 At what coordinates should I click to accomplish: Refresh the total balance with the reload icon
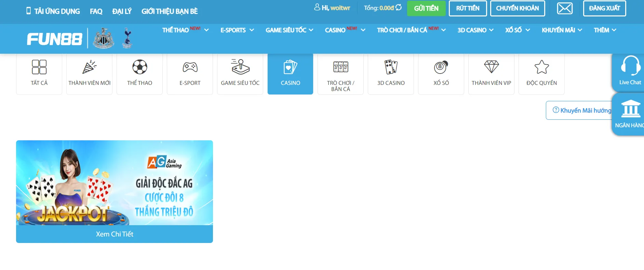[x=399, y=7]
